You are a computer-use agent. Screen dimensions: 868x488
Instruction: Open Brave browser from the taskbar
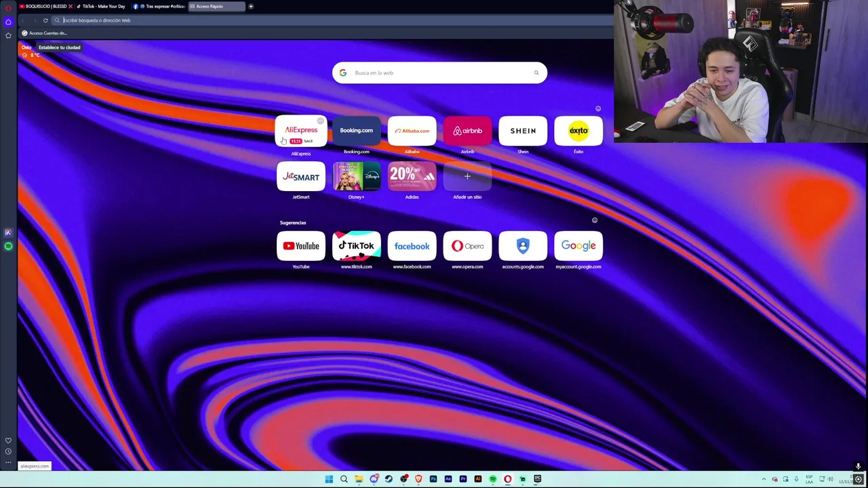tap(418, 479)
